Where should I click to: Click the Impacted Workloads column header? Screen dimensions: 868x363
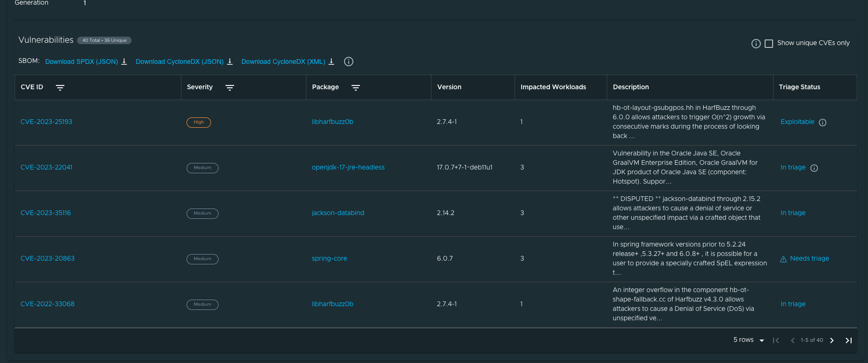coord(553,87)
